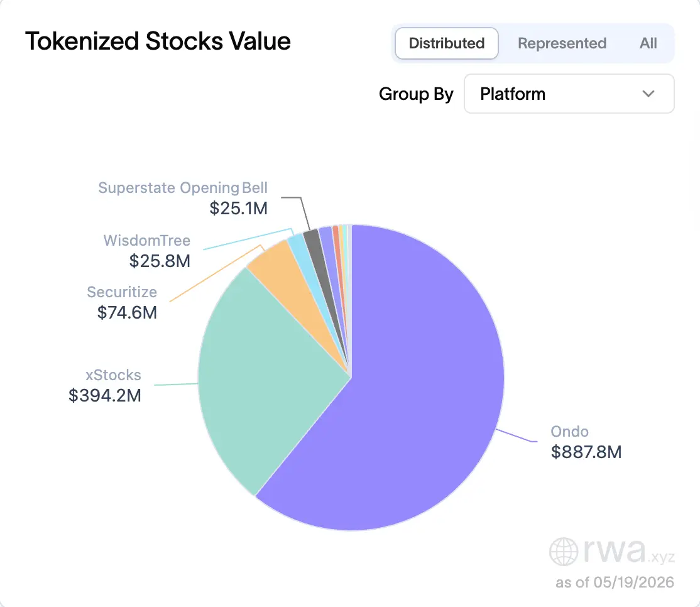Open the Group By Platform dropdown
Viewport: 700px width, 607px height.
click(x=569, y=94)
